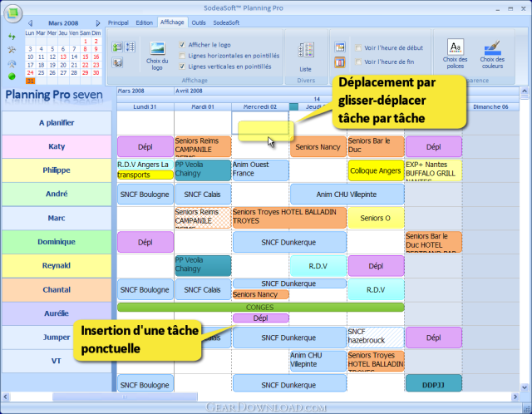Click the green arrows icon in the sidebar

tap(12, 36)
